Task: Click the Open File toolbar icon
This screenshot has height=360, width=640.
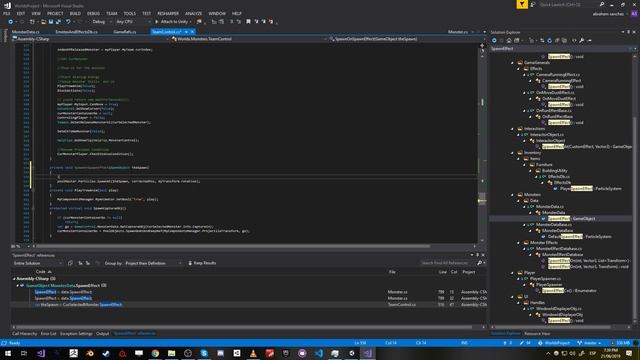Action: coord(43,22)
